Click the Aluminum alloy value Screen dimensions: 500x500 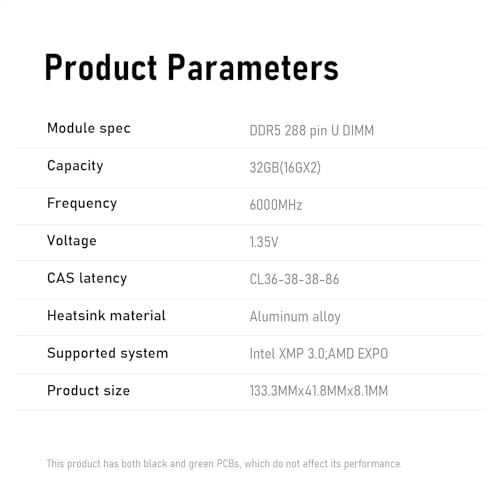(295, 317)
